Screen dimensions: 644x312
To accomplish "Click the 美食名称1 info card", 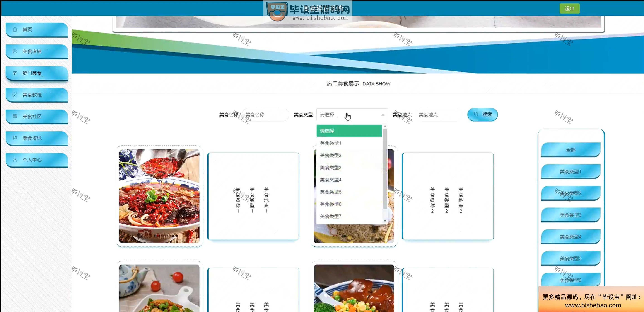I will pyautogui.click(x=253, y=196).
